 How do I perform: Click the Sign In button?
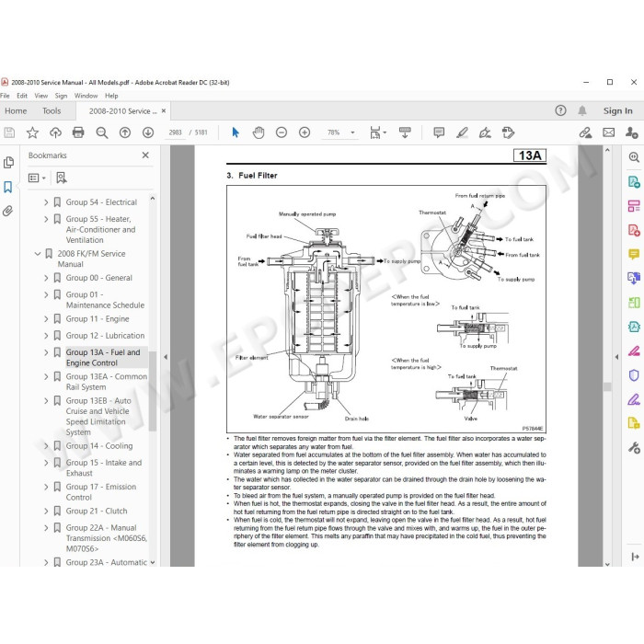(617, 110)
